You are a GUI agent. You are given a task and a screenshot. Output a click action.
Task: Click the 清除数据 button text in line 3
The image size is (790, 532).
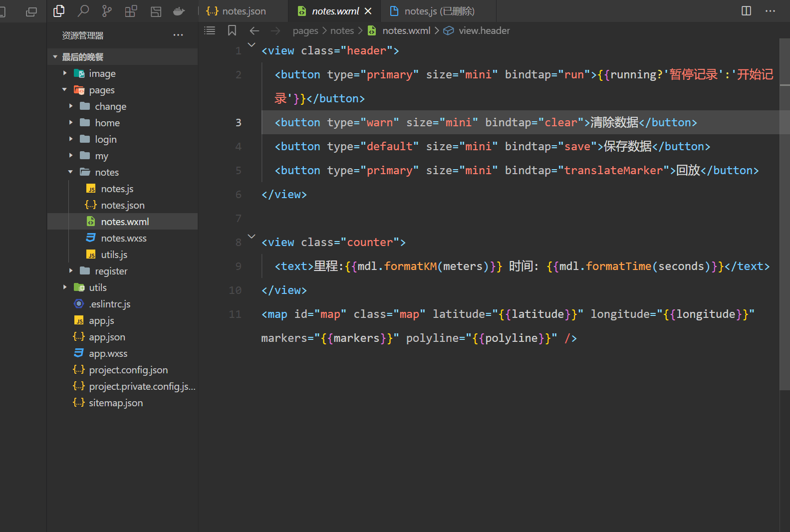pos(614,122)
